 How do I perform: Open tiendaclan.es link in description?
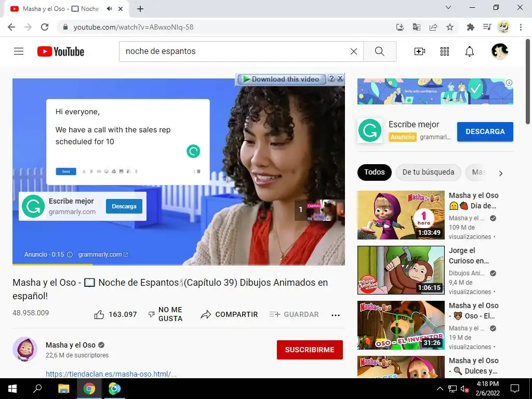pos(111,374)
